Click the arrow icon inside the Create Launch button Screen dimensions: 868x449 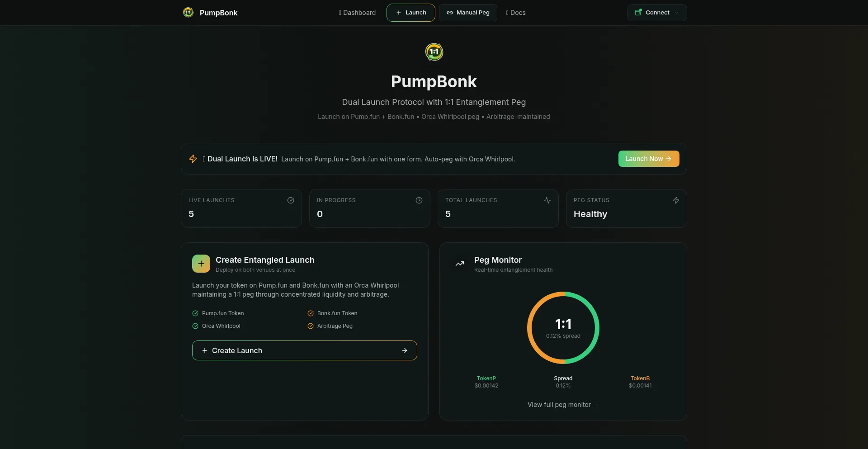[405, 350]
